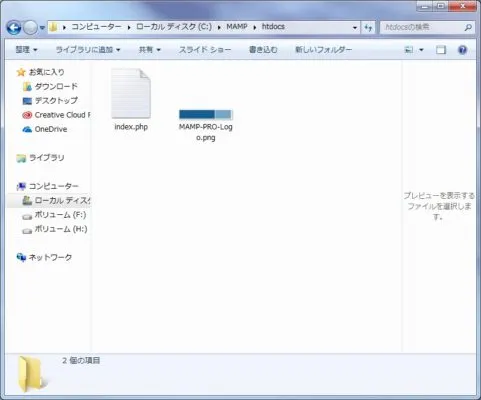
Task: Click 2 個の項目 status text
Action: click(x=81, y=361)
